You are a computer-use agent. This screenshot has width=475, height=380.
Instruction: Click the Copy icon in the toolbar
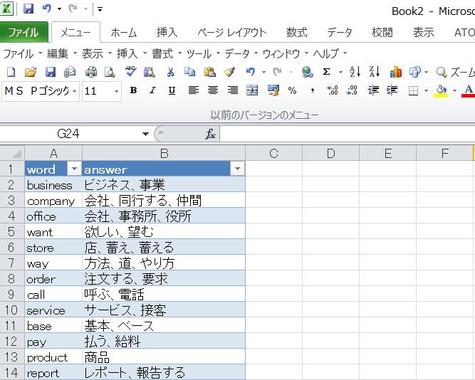190,72
